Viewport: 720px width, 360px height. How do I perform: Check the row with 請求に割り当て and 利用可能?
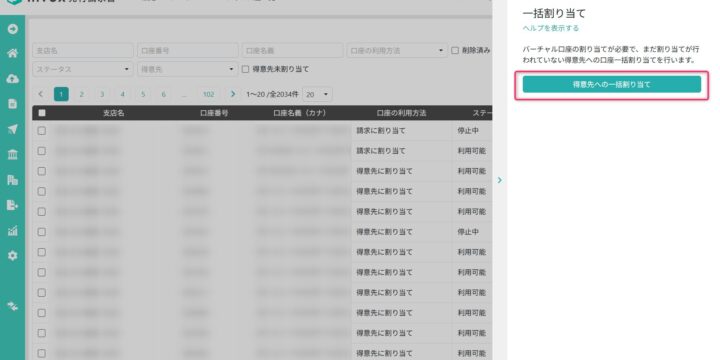pos(42,151)
